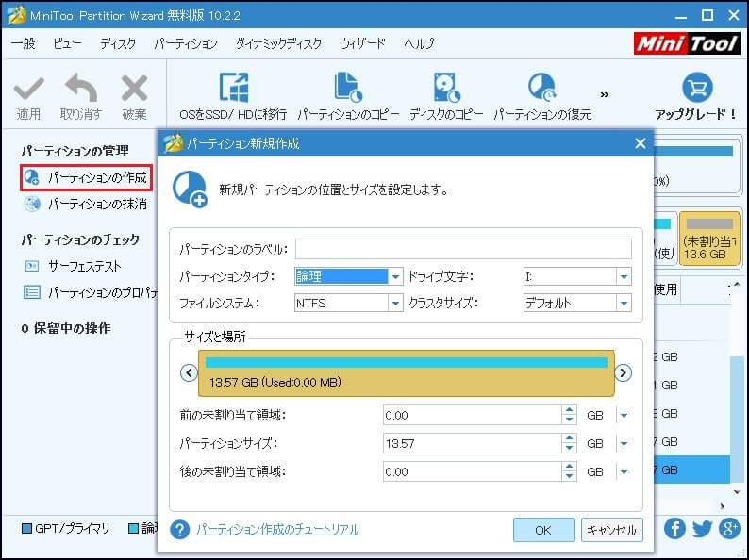
Task: Open the ビュー menu
Action: [67, 44]
